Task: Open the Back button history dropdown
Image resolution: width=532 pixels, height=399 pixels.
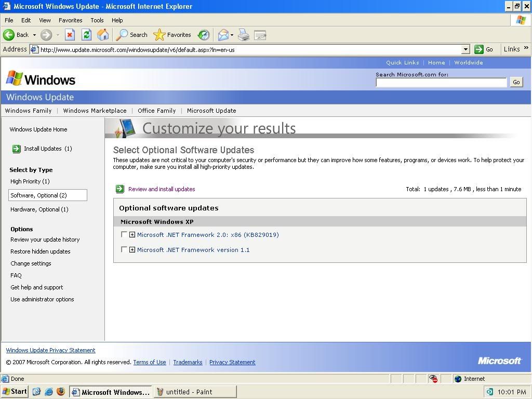Action: click(x=34, y=35)
